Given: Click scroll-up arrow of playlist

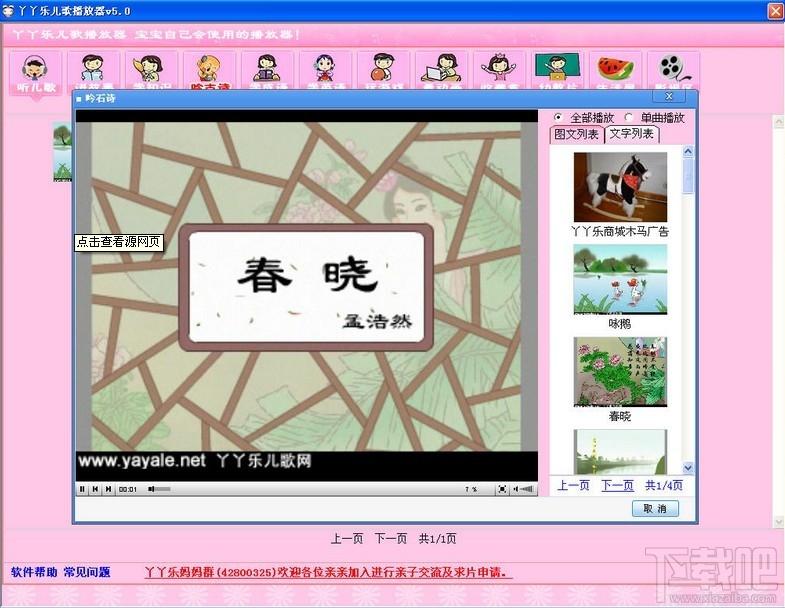Looking at the screenshot, I should pyautogui.click(x=688, y=151).
